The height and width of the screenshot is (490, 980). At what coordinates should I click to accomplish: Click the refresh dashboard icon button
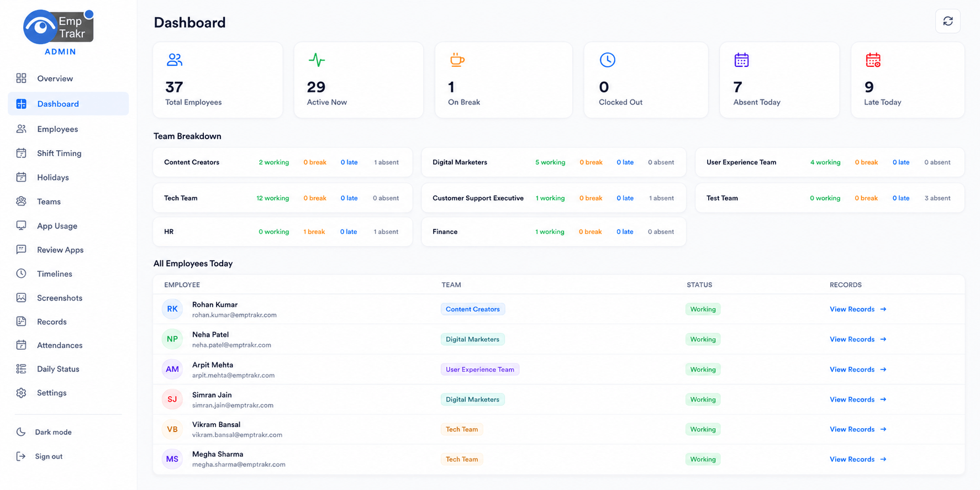tap(947, 22)
